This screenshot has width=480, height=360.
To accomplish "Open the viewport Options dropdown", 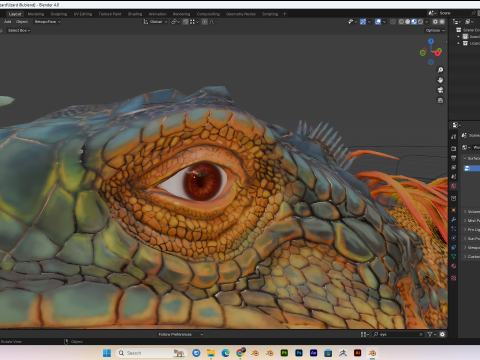I will (x=435, y=30).
